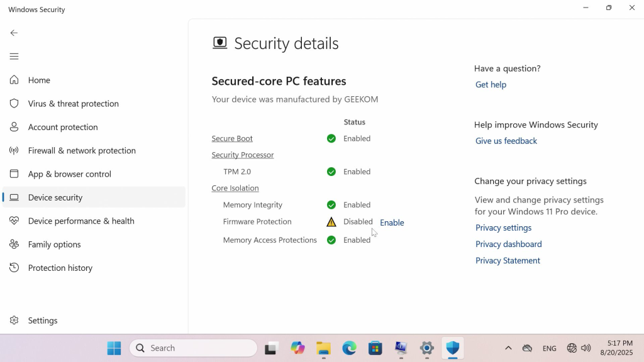This screenshot has height=362, width=644.
Task: Click the App & browser control window icon
Action: (x=14, y=173)
